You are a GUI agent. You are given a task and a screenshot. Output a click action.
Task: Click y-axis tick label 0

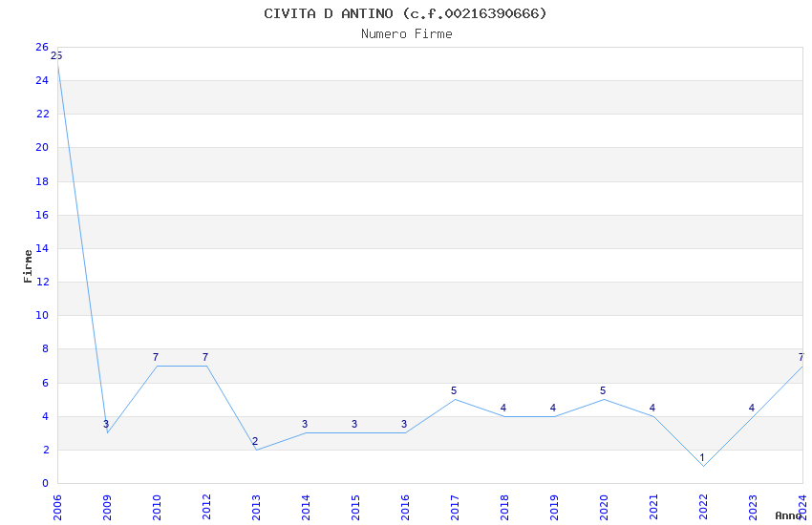[46, 483]
